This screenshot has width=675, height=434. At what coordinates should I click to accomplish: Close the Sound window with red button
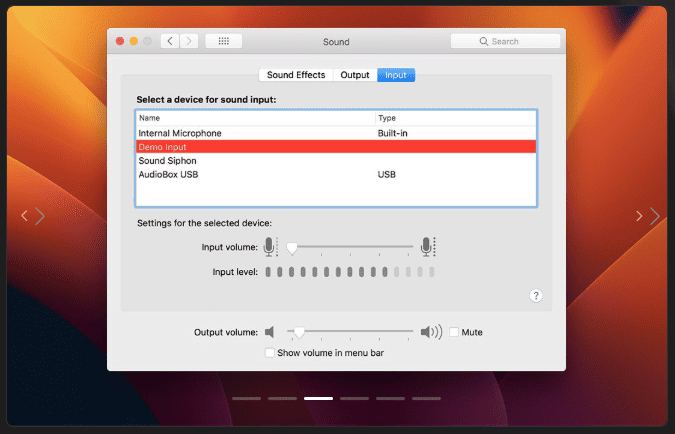click(x=120, y=41)
